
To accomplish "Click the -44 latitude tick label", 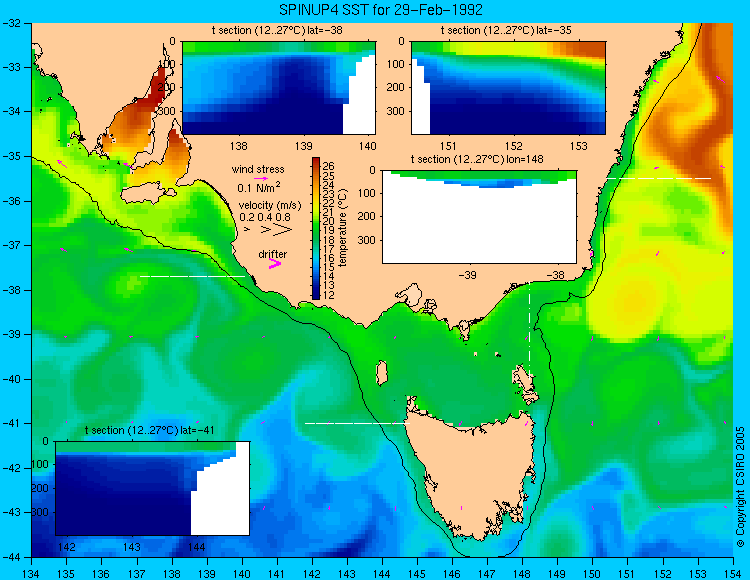I will pos(11,557).
